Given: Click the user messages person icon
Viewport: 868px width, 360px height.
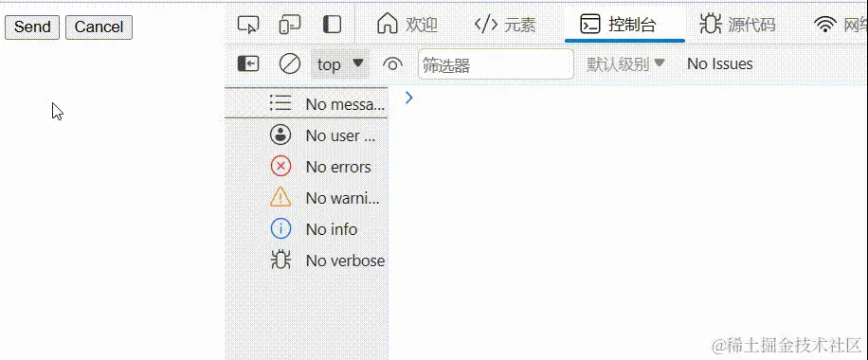Looking at the screenshot, I should pyautogui.click(x=280, y=135).
